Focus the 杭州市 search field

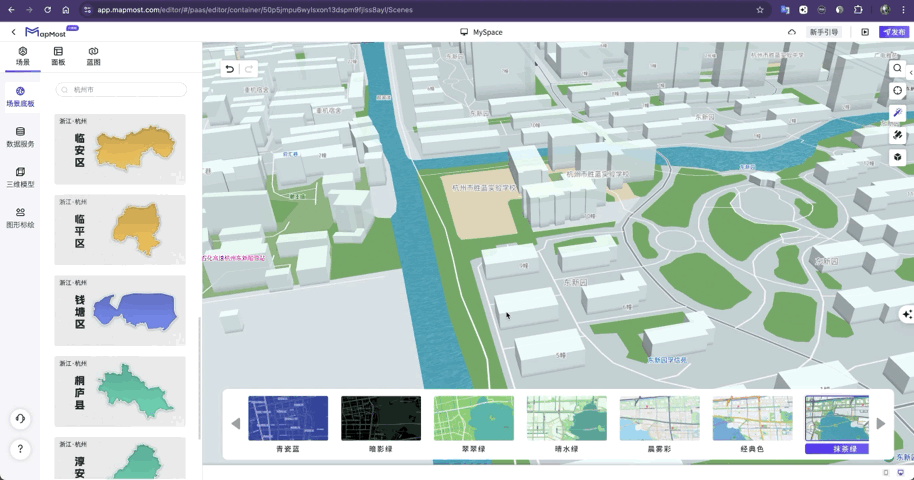click(121, 90)
